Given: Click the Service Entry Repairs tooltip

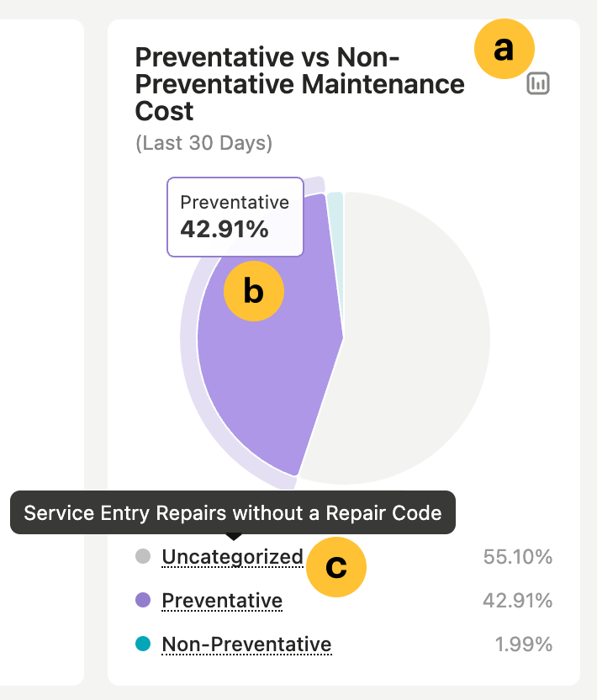Looking at the screenshot, I should click(233, 512).
